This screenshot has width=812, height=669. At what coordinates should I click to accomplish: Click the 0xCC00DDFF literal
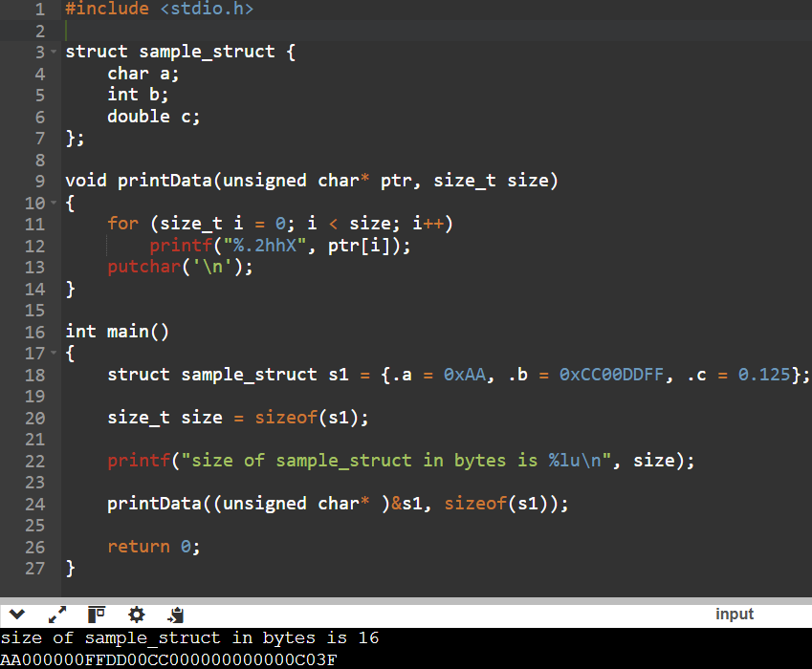click(611, 375)
